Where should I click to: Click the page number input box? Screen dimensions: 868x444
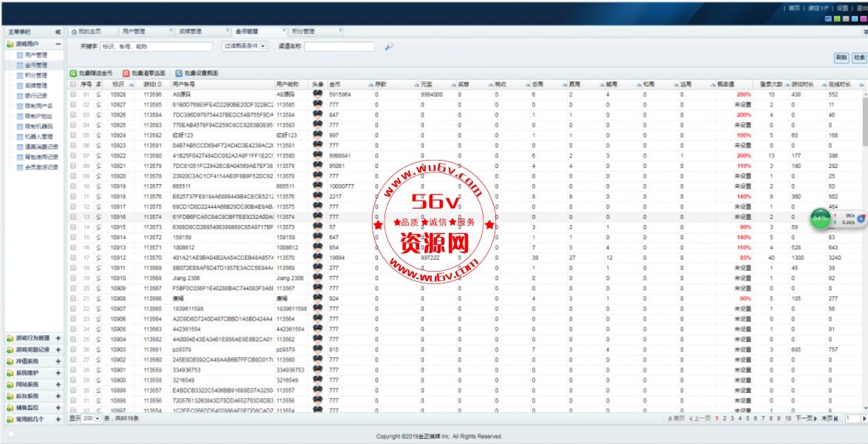pyautogui.click(x=852, y=419)
